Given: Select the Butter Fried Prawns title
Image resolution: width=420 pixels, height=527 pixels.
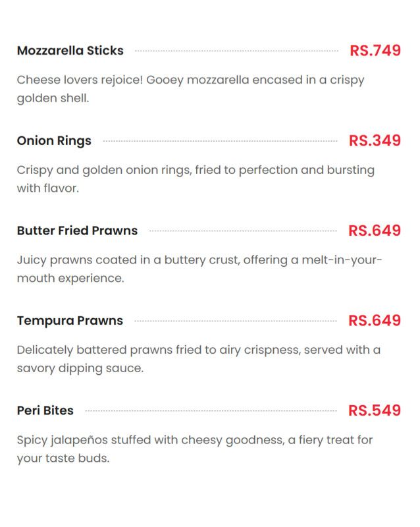Looking at the screenshot, I should pyautogui.click(x=77, y=231).
